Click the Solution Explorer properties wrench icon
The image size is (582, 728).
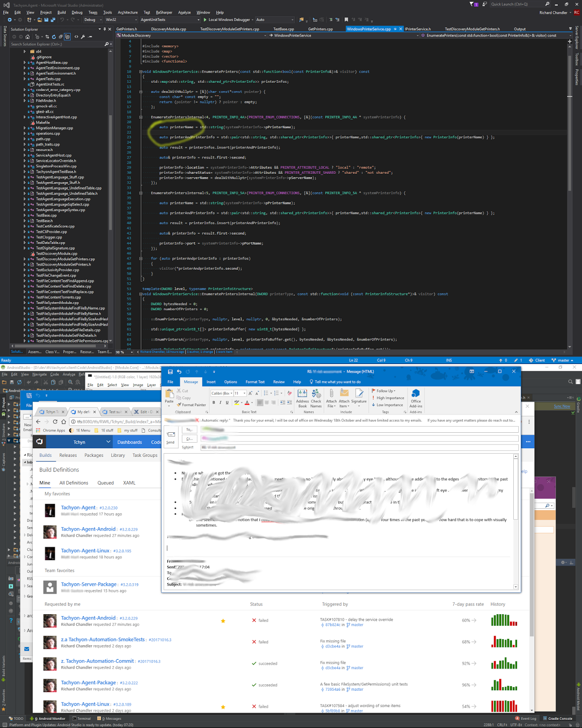click(83, 37)
